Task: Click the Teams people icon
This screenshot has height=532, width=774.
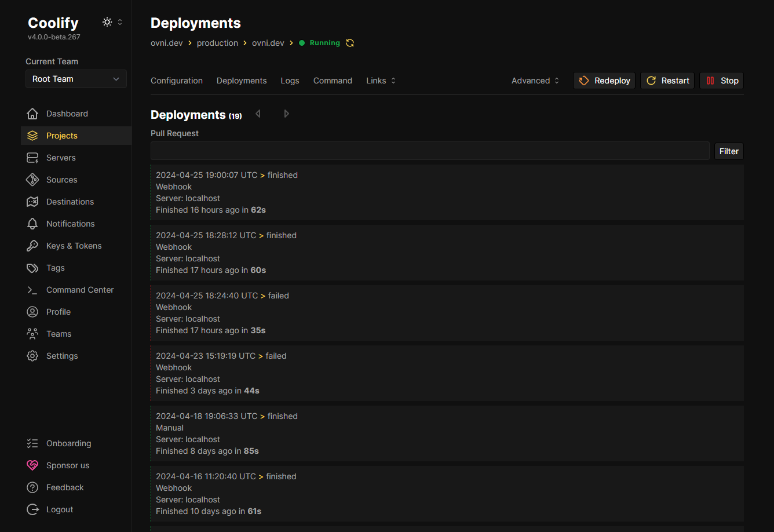Action: [32, 334]
